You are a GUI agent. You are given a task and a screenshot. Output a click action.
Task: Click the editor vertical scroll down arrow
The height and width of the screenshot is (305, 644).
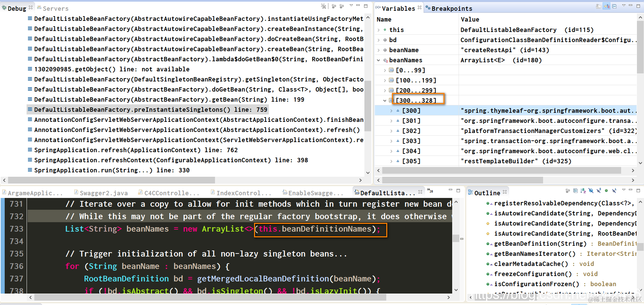pos(456,290)
